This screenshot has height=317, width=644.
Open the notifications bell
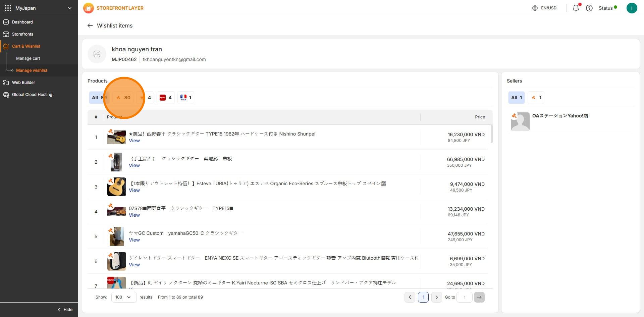(x=576, y=8)
